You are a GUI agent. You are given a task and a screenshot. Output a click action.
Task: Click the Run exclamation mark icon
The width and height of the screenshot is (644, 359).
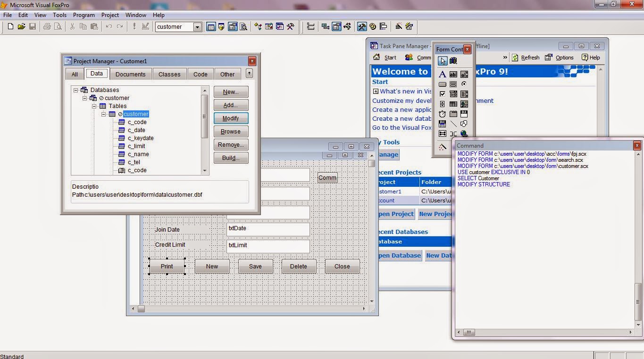[x=134, y=27]
